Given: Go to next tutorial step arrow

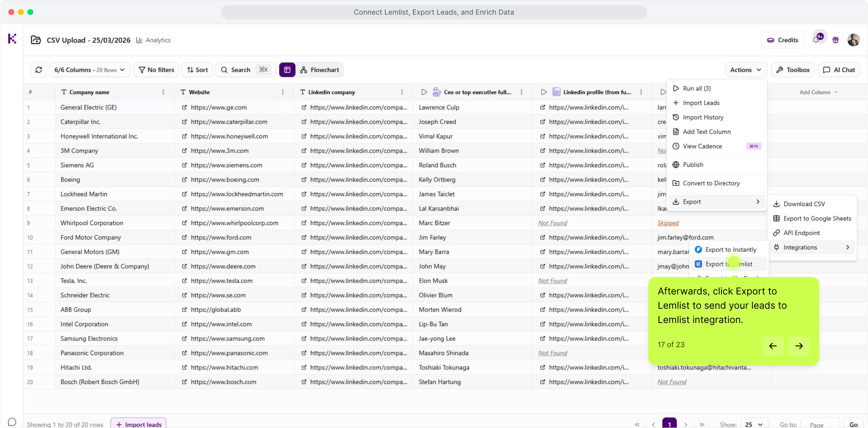Looking at the screenshot, I should click(799, 346).
